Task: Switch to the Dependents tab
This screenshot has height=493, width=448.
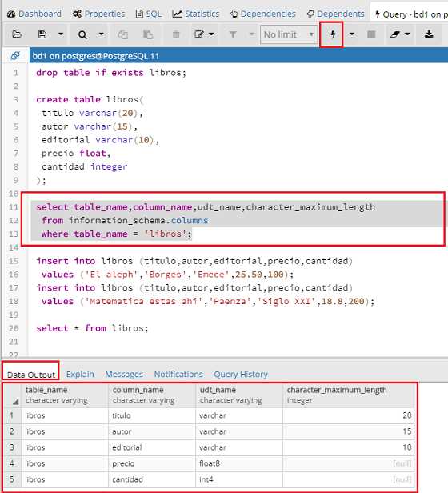Action: click(x=336, y=14)
